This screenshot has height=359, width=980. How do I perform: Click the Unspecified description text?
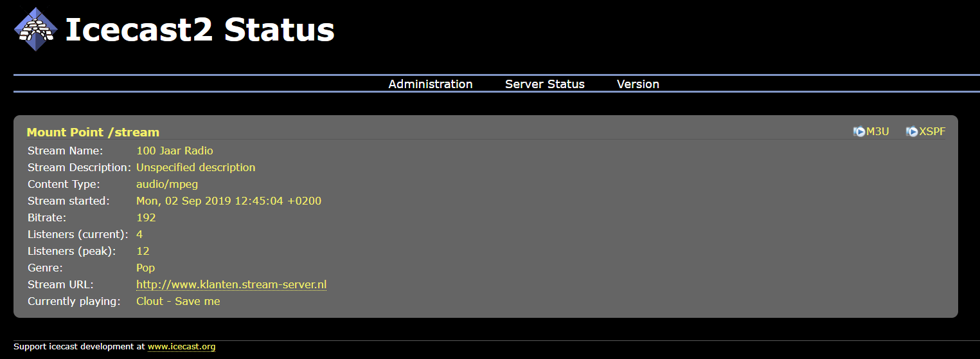[x=195, y=167]
